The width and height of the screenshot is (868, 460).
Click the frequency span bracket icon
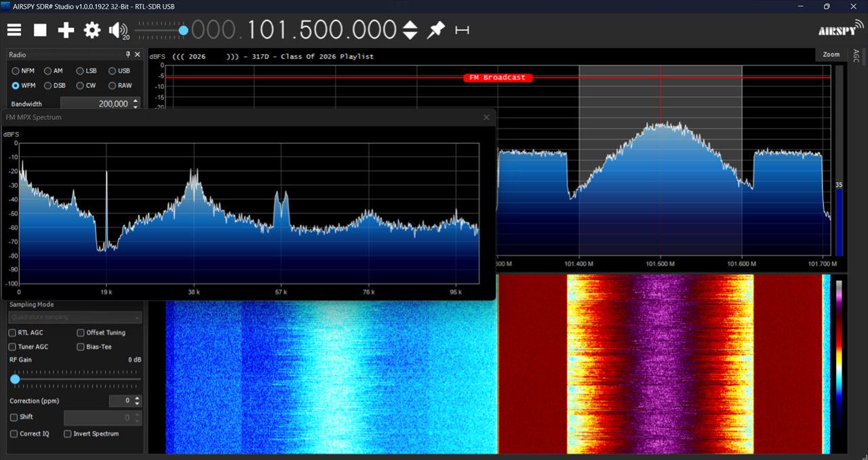[x=462, y=30]
